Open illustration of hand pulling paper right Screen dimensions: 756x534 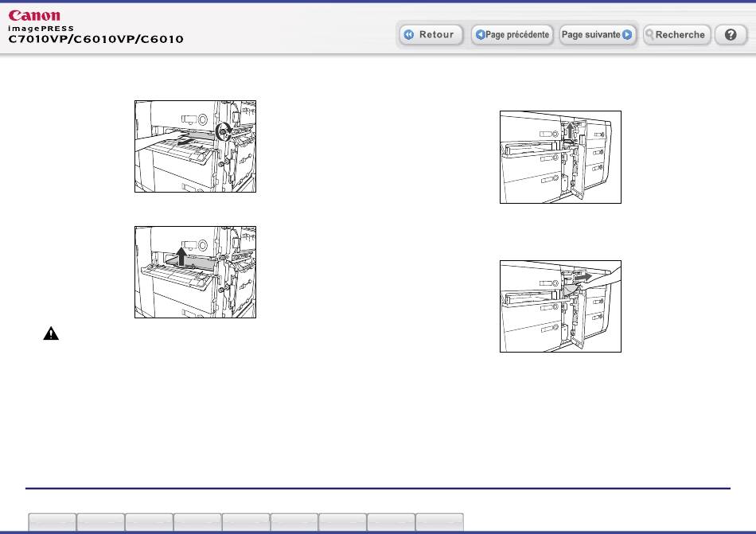[560, 306]
